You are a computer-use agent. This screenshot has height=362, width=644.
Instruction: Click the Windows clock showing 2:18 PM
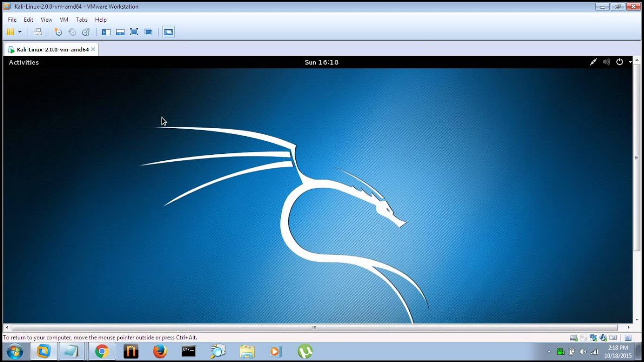tap(618, 351)
